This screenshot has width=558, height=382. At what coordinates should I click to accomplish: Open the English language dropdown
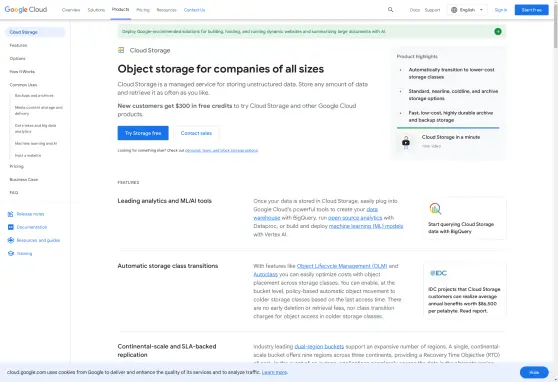point(467,10)
